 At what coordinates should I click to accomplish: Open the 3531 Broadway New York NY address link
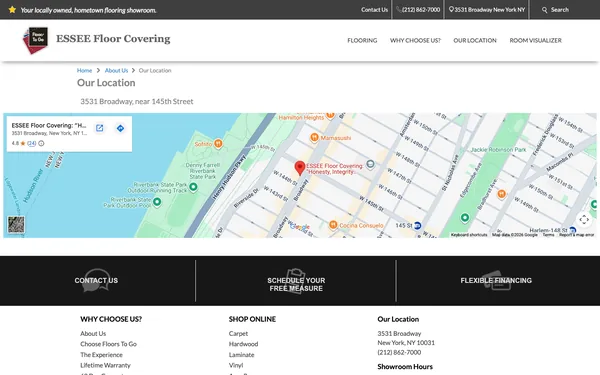[x=487, y=10]
